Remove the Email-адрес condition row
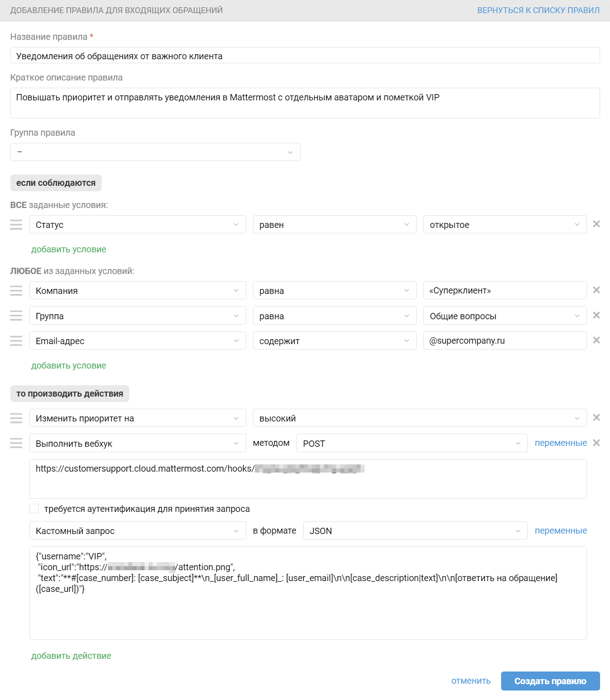The image size is (610, 700). click(596, 340)
